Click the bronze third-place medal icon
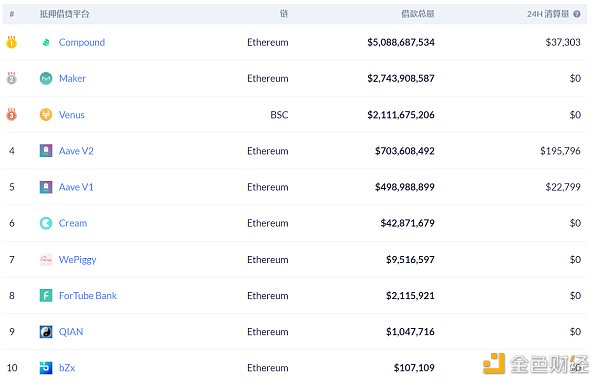The image size is (600, 385). pyautogui.click(x=11, y=114)
